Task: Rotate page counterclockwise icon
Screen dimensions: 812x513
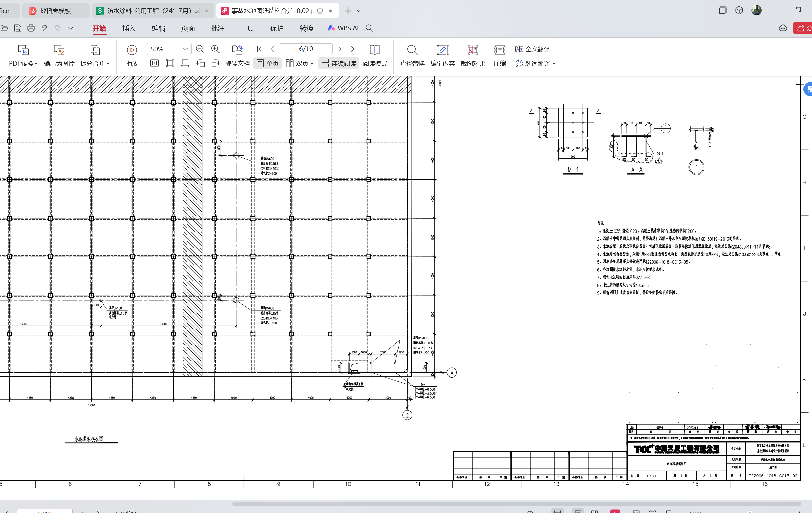Action: pyautogui.click(x=200, y=63)
